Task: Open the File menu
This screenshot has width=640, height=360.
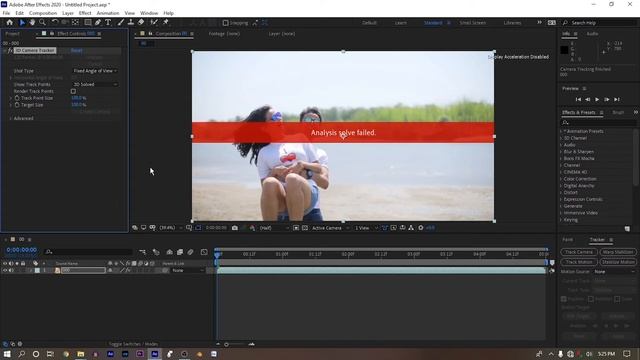Action: tap(6, 13)
